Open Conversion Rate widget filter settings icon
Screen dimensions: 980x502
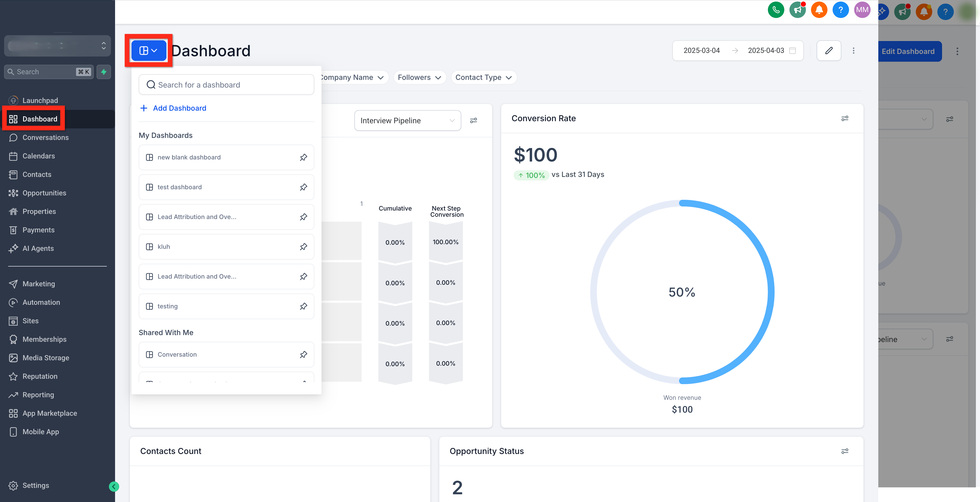coord(845,119)
